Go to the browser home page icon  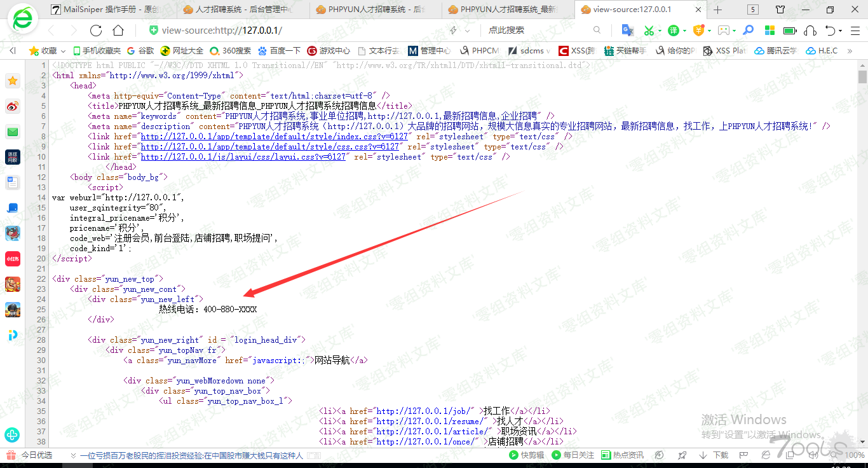point(118,31)
